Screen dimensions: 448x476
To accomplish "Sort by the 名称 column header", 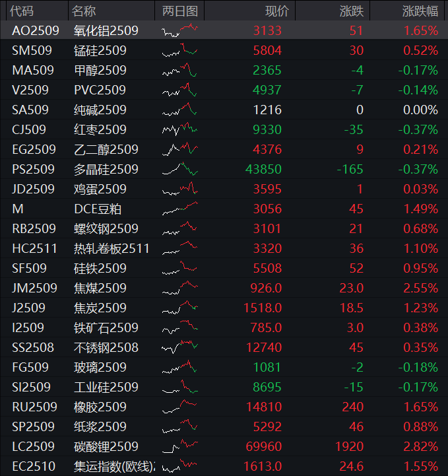I will click(x=84, y=11).
